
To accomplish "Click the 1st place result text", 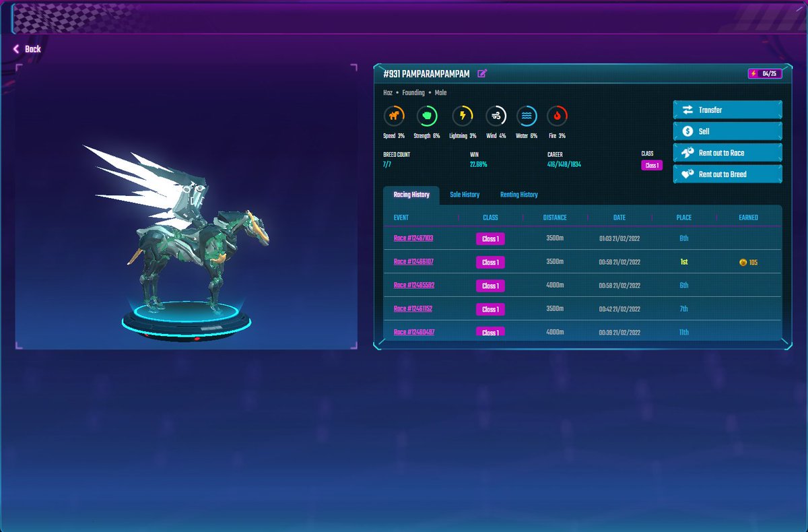I will coord(684,262).
